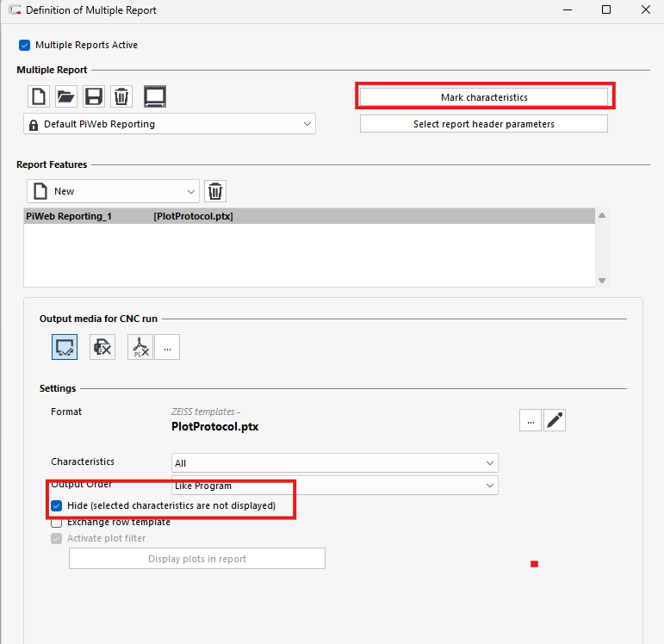Toggle printer output media icon
Viewport: 664px width, 644px height.
102,347
